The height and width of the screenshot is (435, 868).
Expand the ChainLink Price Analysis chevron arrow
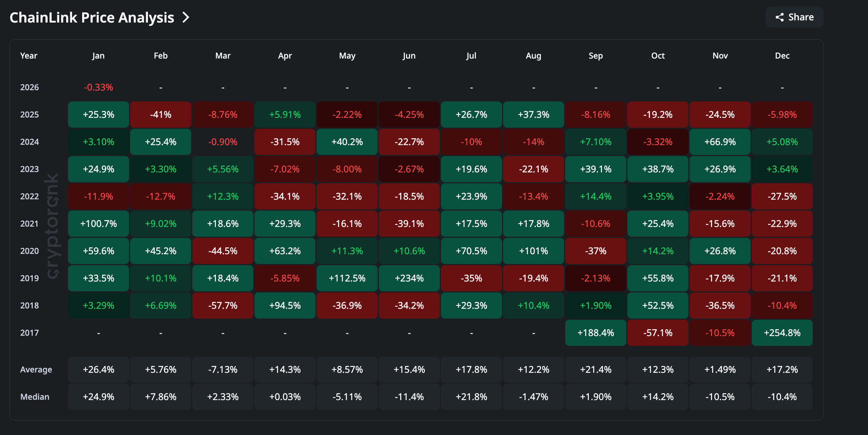pos(186,17)
